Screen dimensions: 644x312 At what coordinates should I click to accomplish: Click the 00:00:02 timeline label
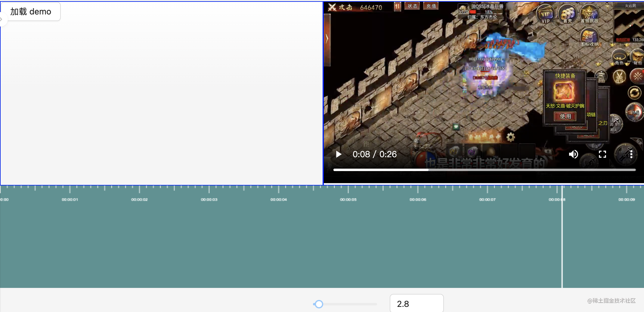coord(139,200)
